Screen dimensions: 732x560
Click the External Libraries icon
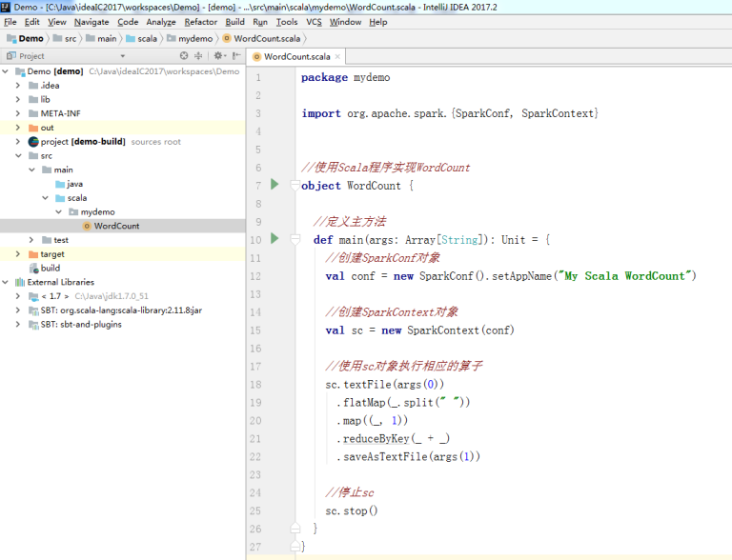(x=20, y=282)
